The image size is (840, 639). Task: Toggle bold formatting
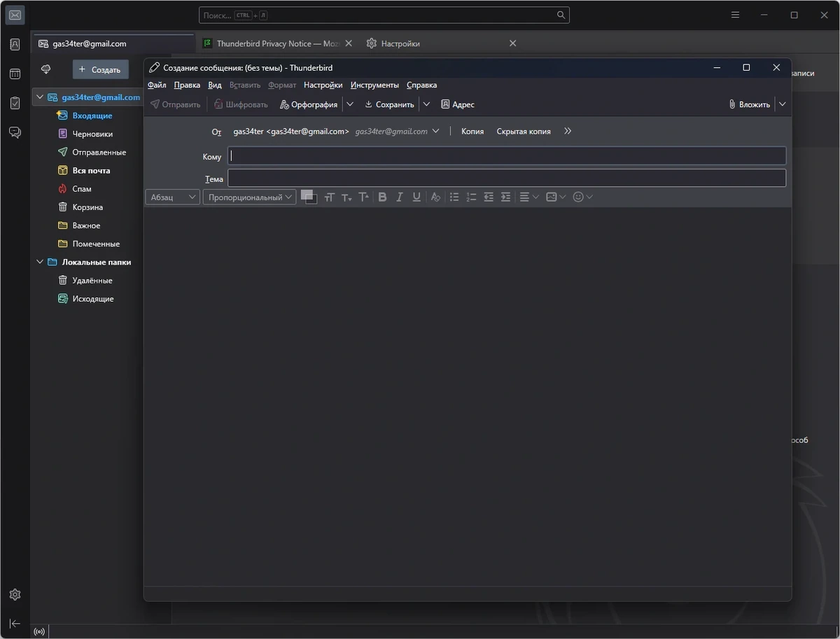382,197
